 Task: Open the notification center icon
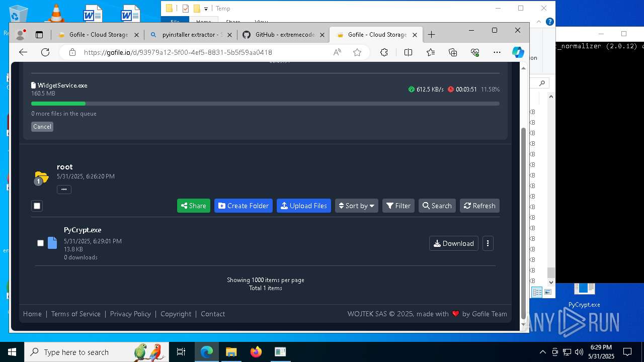click(627, 352)
